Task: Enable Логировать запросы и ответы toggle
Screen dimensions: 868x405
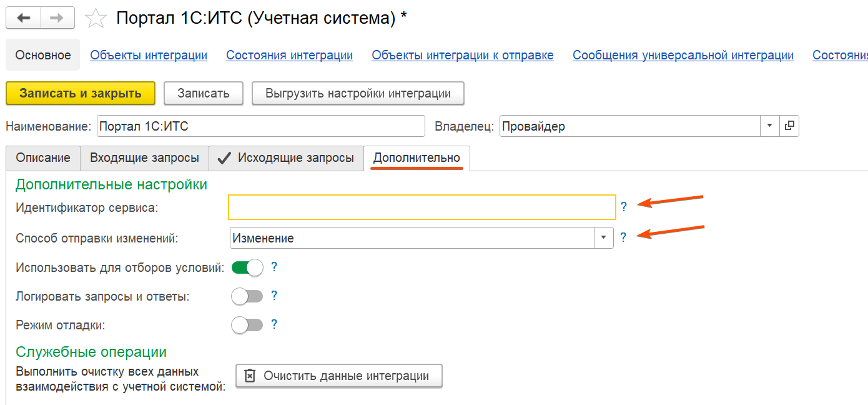Action: 247,296
